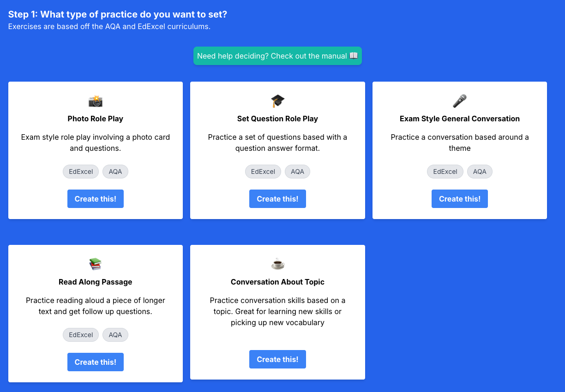Click the camera icon above Photo Role Play

click(96, 101)
